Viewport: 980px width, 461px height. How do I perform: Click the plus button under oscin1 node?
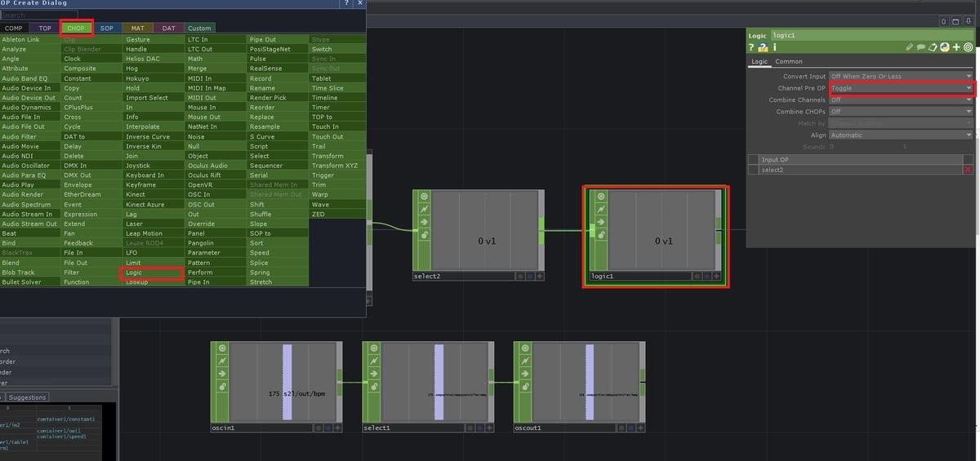[337, 428]
